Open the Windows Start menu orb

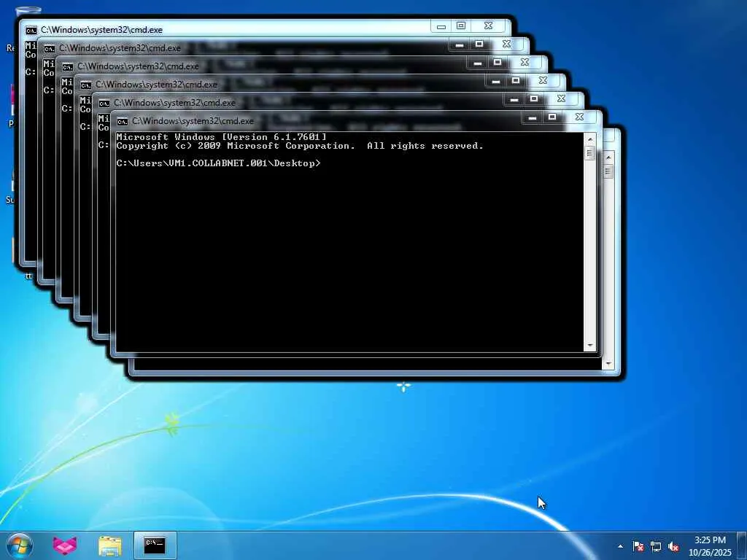click(20, 545)
